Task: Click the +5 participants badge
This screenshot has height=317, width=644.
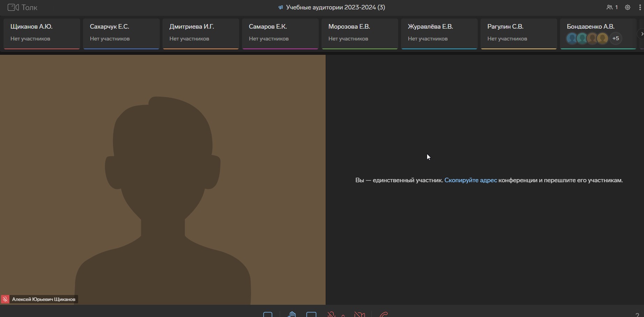Action: pyautogui.click(x=616, y=38)
